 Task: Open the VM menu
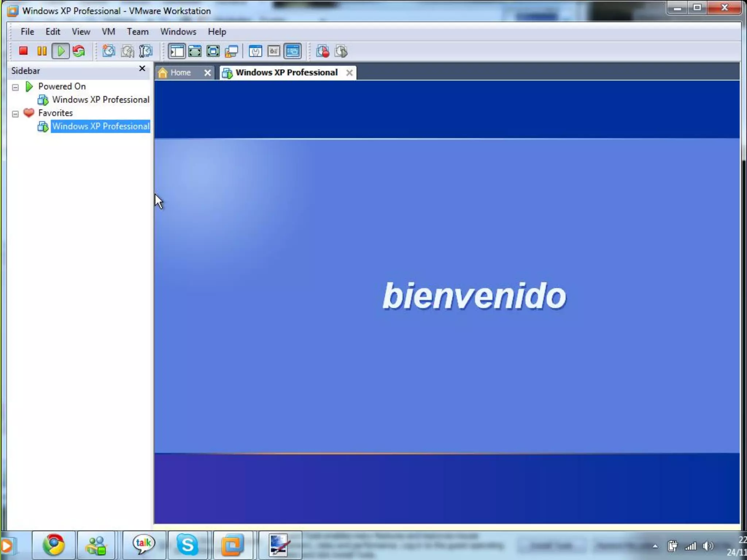(x=108, y=32)
